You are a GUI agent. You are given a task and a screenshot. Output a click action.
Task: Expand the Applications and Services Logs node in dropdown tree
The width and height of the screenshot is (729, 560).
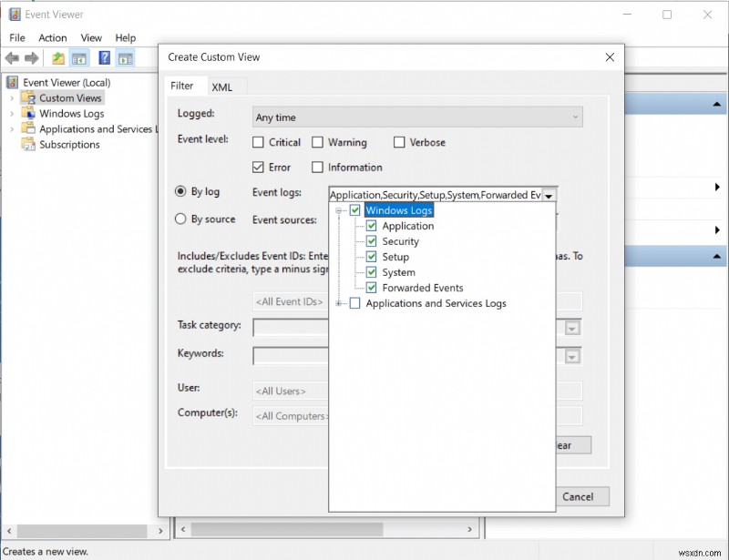click(x=340, y=303)
